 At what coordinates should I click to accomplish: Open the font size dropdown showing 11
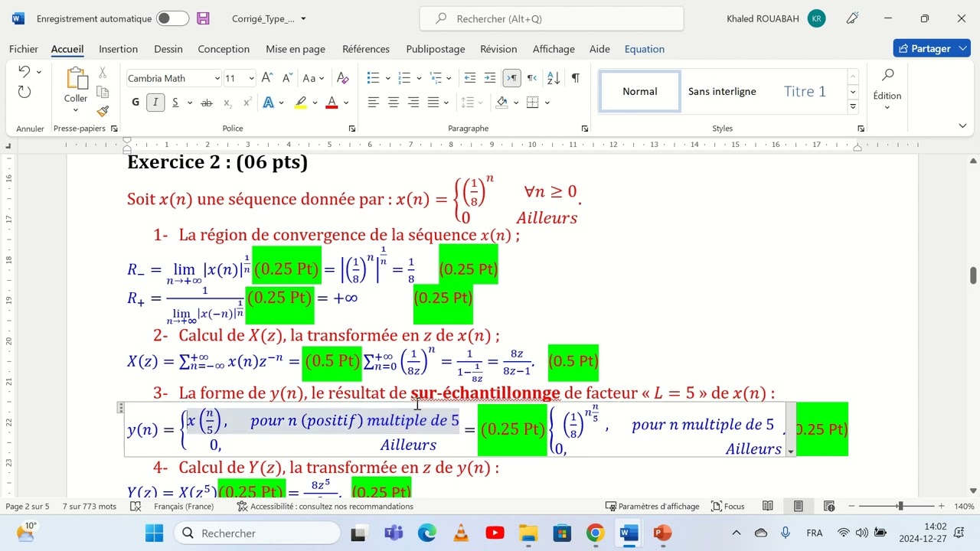pyautogui.click(x=251, y=78)
